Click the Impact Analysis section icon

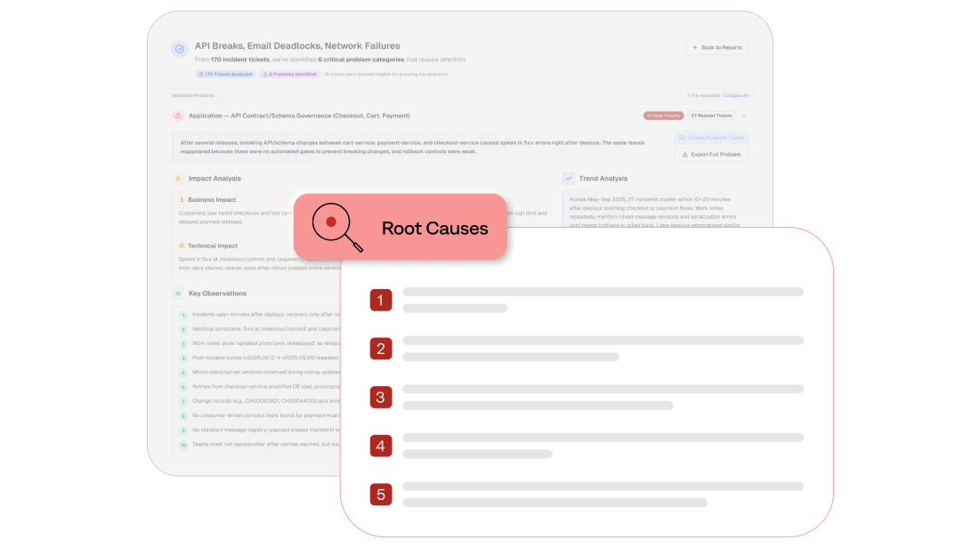[178, 179]
